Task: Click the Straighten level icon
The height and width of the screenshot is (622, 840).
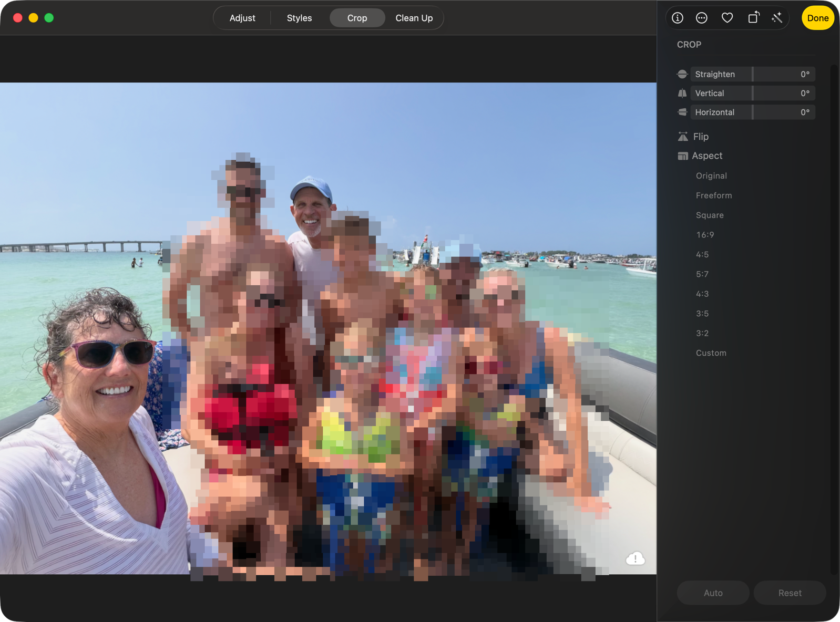Action: [x=682, y=74]
